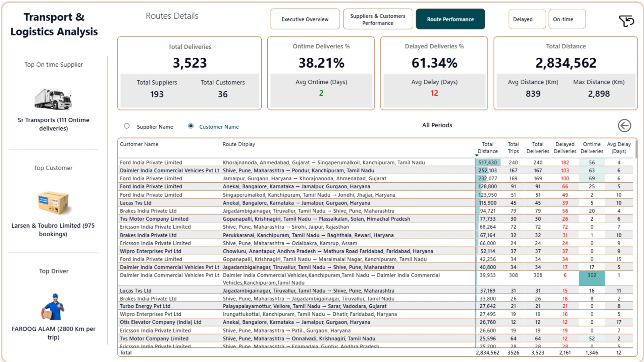Select the Route Performance tab
The image size is (644, 362).
pyautogui.click(x=450, y=19)
